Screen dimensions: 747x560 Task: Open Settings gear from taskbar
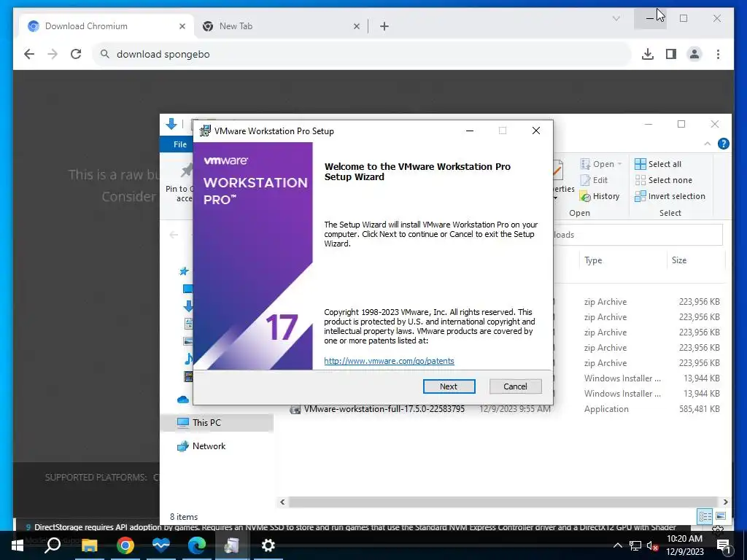[268, 545]
